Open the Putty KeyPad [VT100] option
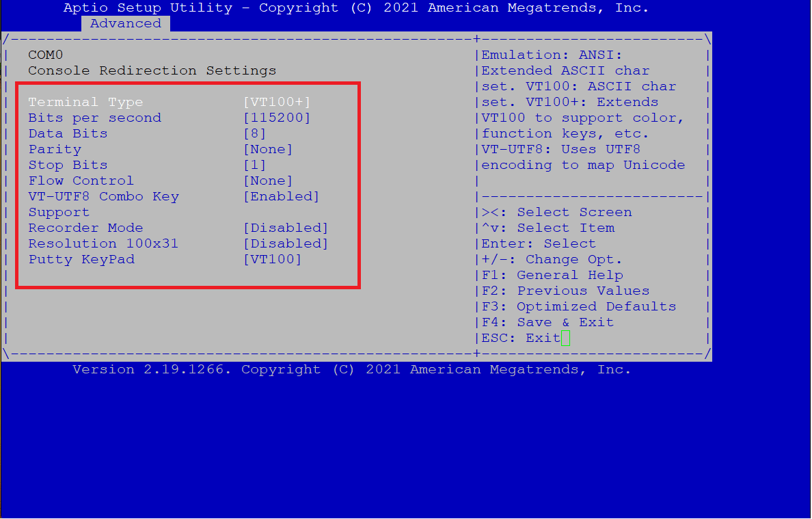Image resolution: width=812 pixels, height=519 pixels. tap(272, 259)
